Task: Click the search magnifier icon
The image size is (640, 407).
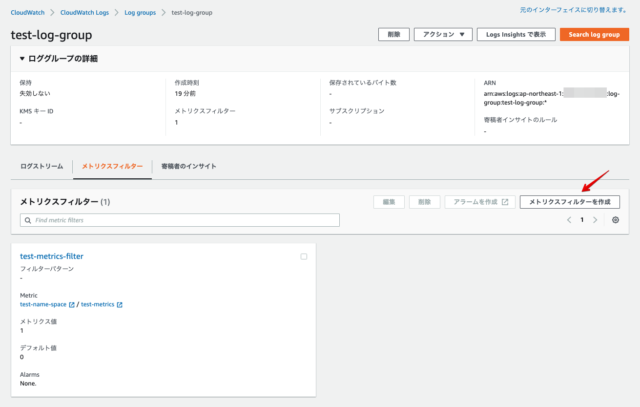Action: click(x=28, y=220)
